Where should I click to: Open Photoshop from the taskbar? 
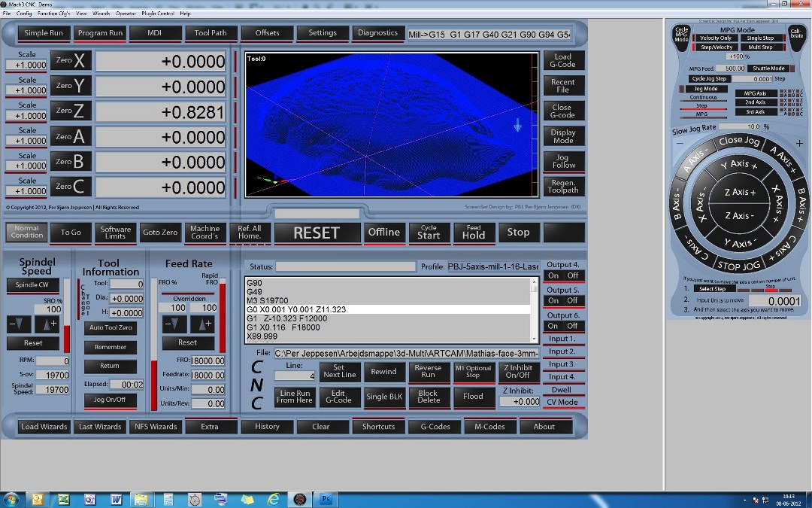(x=326, y=499)
